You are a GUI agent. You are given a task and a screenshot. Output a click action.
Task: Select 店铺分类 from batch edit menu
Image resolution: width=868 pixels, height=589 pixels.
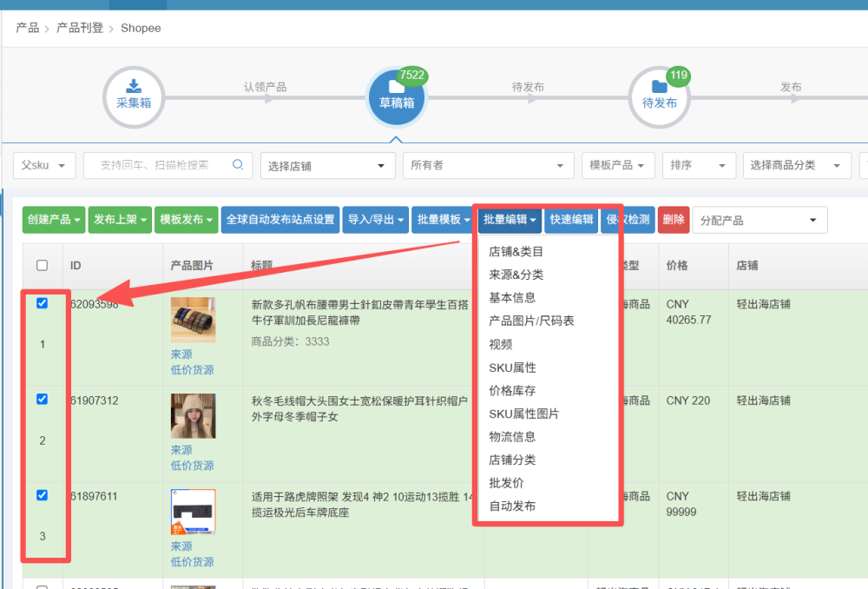[512, 460]
